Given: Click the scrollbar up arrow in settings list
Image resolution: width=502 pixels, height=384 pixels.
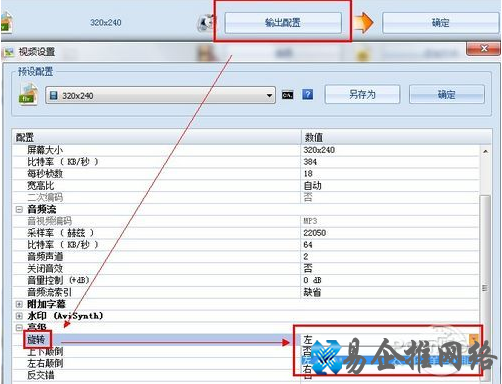Looking at the screenshot, I should (x=485, y=151).
